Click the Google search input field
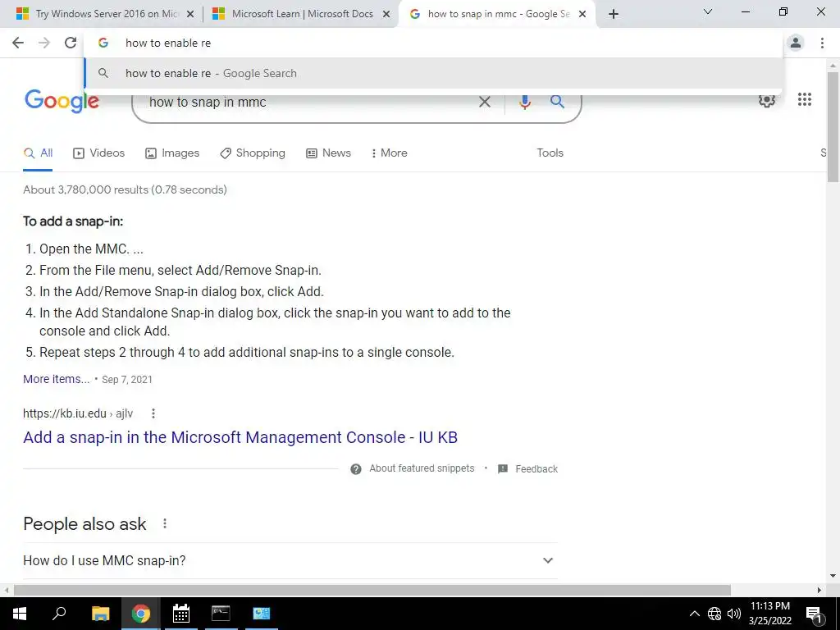The width and height of the screenshot is (840, 630). [311, 103]
